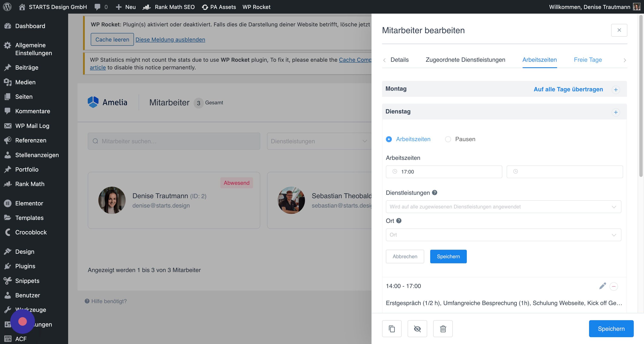Show previous tabs with left chevron
The image size is (644, 344).
coord(384,60)
